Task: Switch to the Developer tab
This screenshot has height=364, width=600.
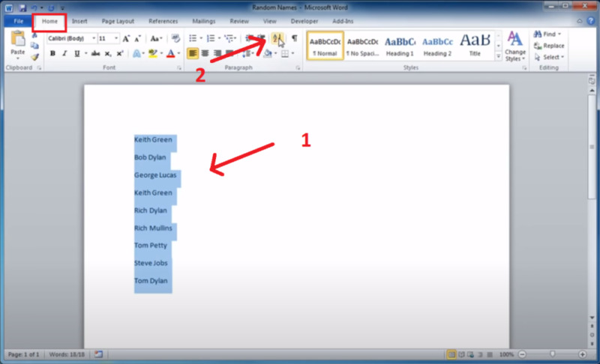Action: pos(304,22)
